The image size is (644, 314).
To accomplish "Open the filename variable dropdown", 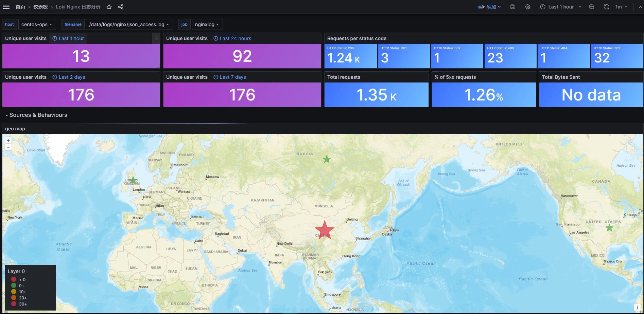I will [x=129, y=24].
